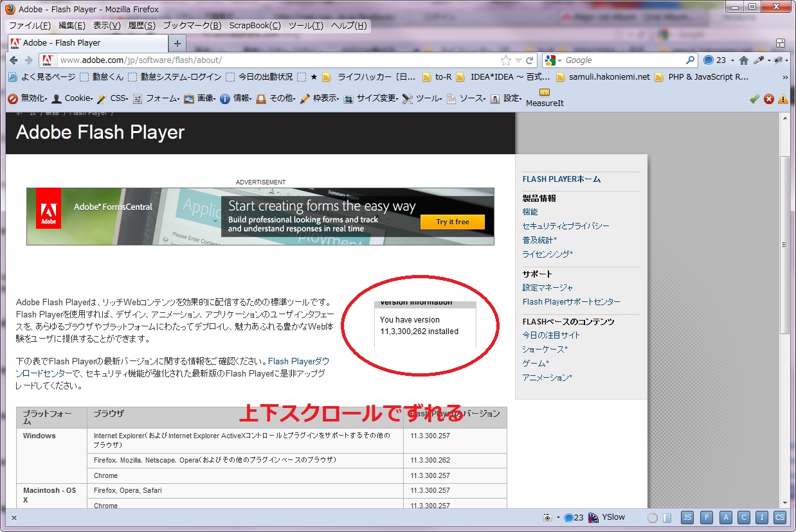Open the 情報 (Information) toolbar menu
The image size is (796, 532).
pyautogui.click(x=236, y=98)
